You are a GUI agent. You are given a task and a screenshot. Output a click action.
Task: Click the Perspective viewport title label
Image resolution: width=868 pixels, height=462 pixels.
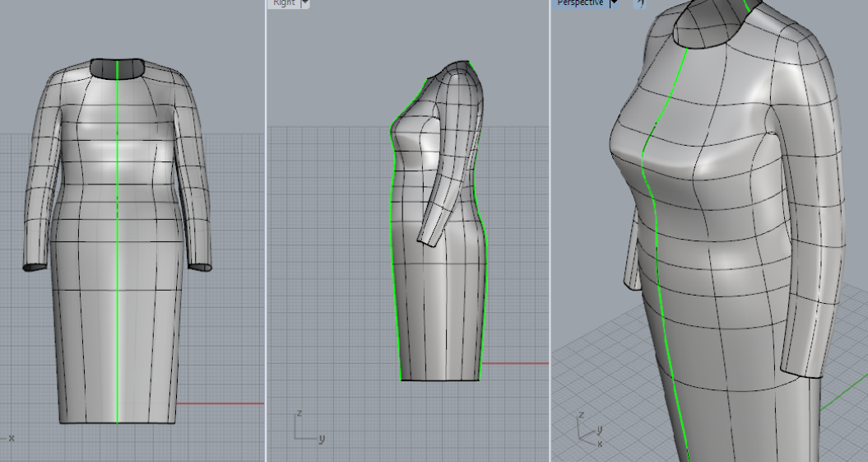point(580,2)
